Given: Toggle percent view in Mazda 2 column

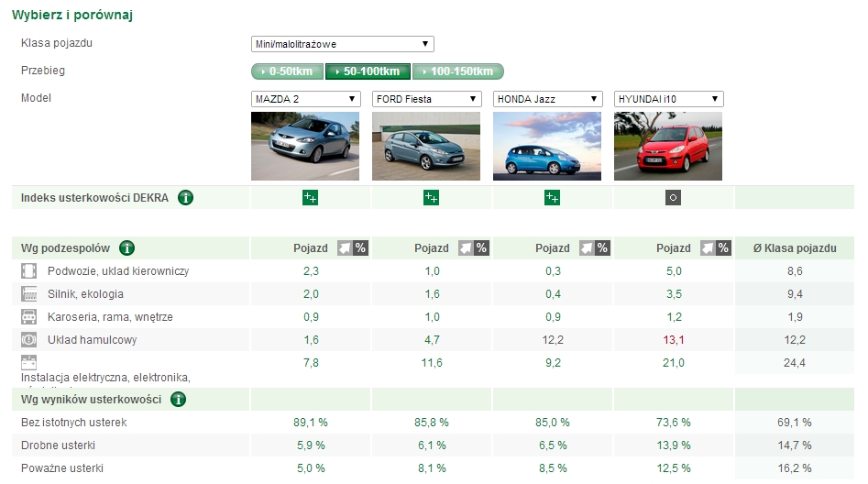Looking at the screenshot, I should click(360, 248).
